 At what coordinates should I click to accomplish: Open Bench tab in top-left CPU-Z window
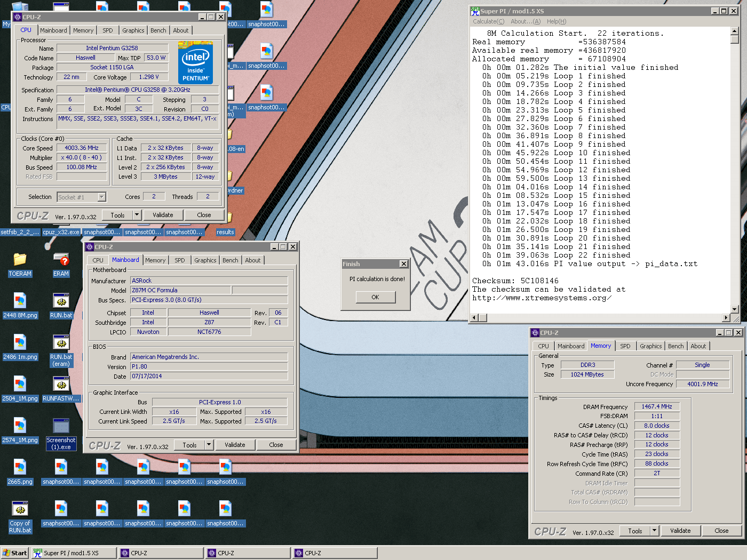click(158, 30)
